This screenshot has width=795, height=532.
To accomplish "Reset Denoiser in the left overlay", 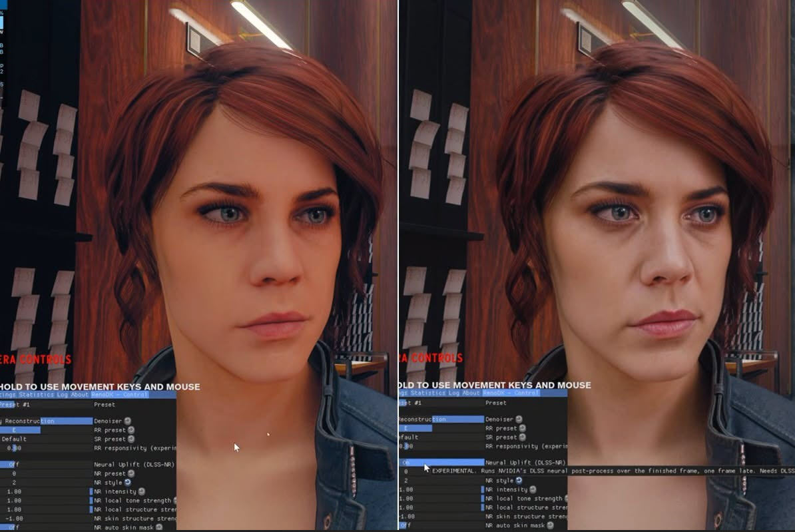I will (127, 421).
